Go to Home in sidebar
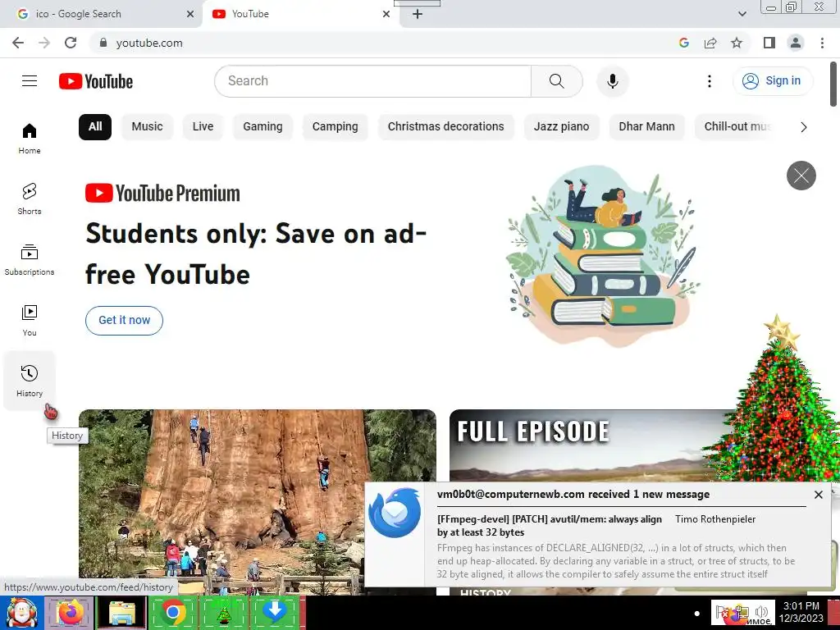This screenshot has width=840, height=630. pos(30,138)
